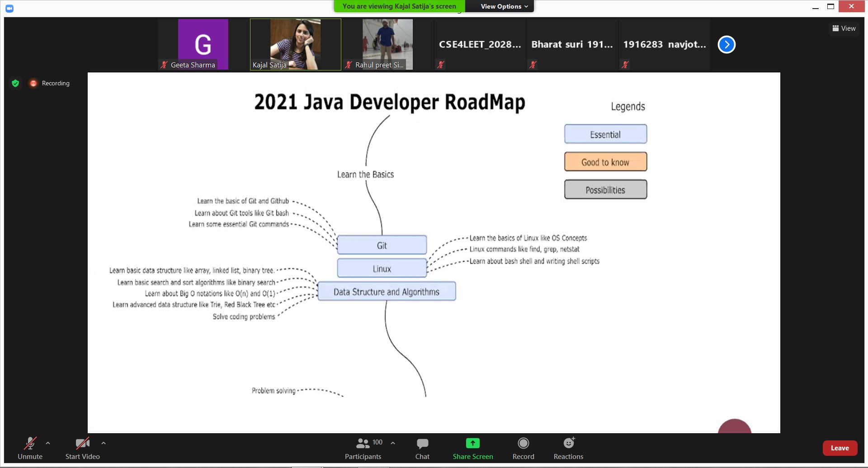Click the Possibilities legend box
868x468 pixels.
tap(605, 189)
